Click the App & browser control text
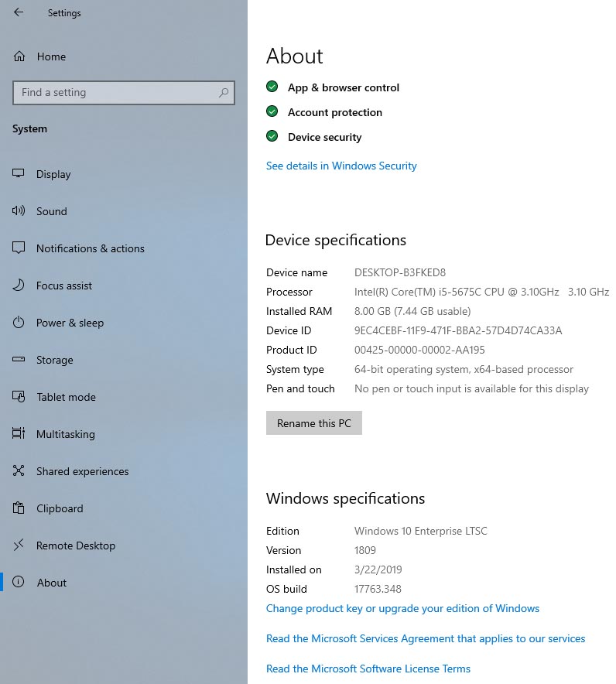The width and height of the screenshot is (616, 684). (x=344, y=87)
